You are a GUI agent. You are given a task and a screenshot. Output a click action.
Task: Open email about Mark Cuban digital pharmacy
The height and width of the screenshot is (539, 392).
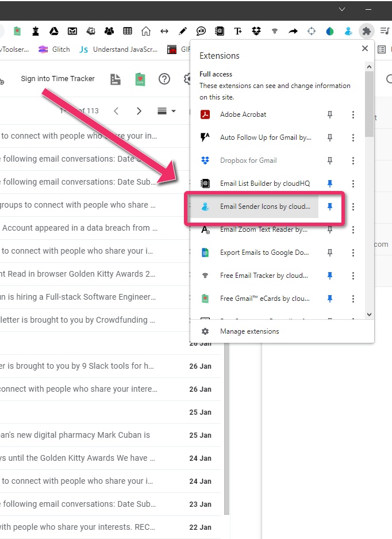(x=110, y=435)
